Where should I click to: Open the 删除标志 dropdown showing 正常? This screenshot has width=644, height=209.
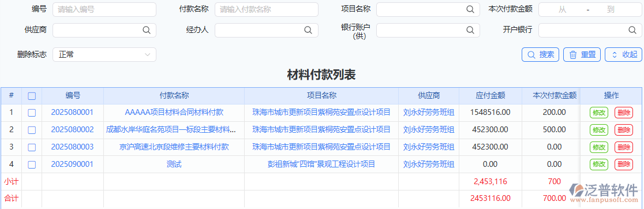click(104, 55)
